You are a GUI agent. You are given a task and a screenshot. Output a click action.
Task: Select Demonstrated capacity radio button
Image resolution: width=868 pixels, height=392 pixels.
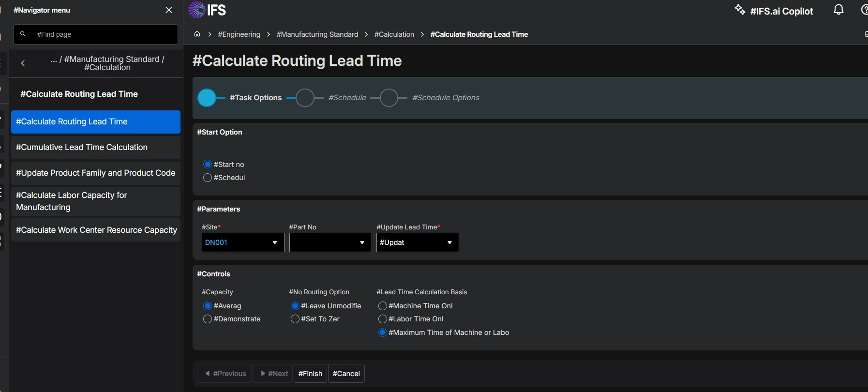208,319
